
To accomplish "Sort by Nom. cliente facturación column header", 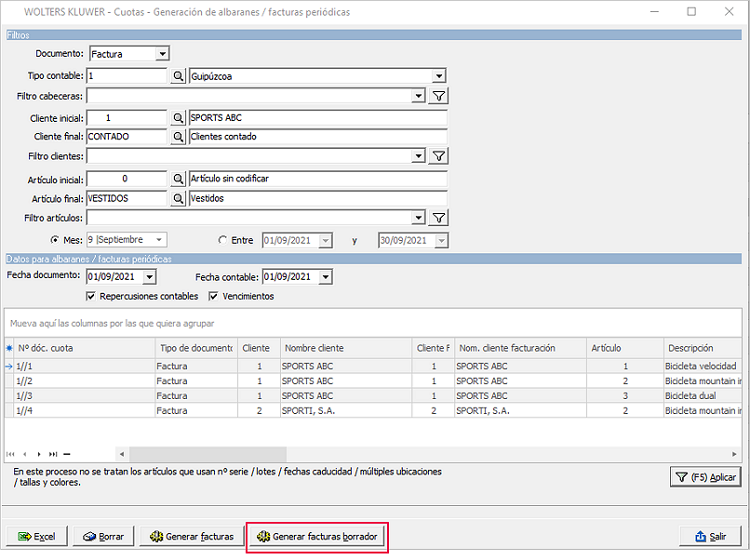I will (x=520, y=348).
